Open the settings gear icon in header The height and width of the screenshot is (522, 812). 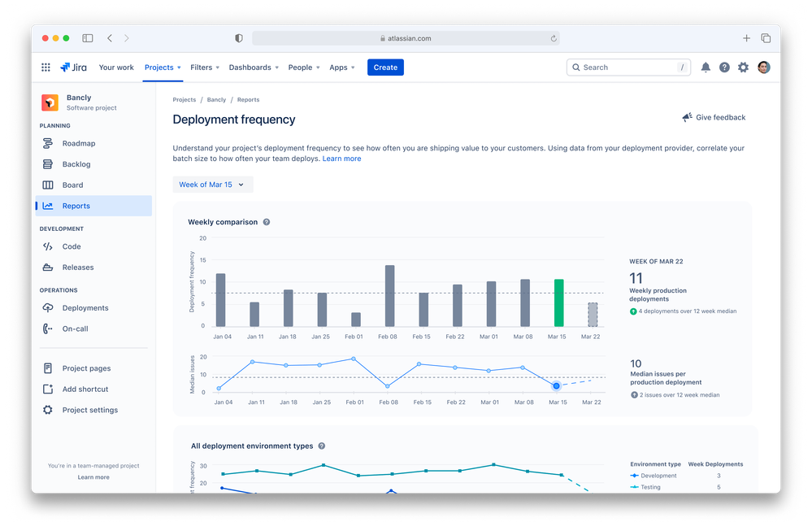coord(743,67)
